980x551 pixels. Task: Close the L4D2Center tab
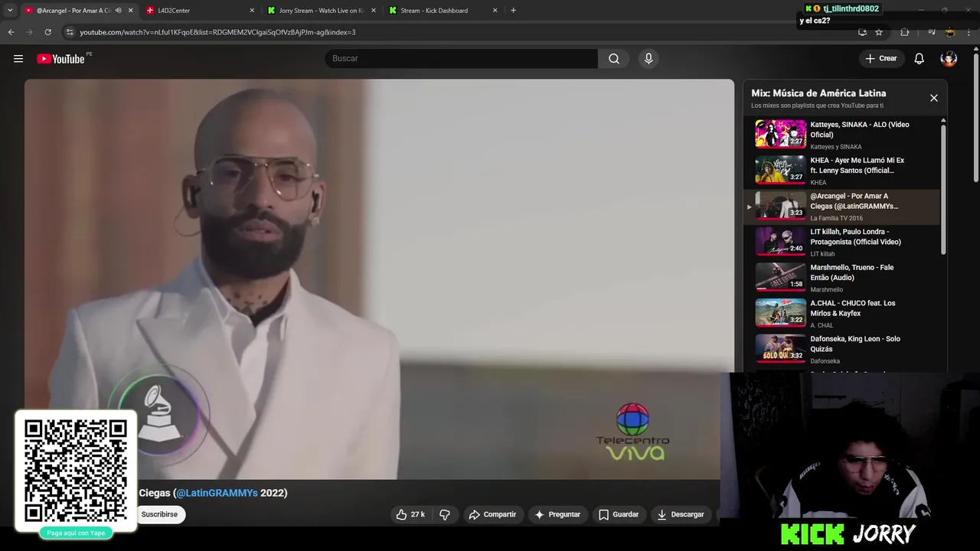tap(252, 11)
